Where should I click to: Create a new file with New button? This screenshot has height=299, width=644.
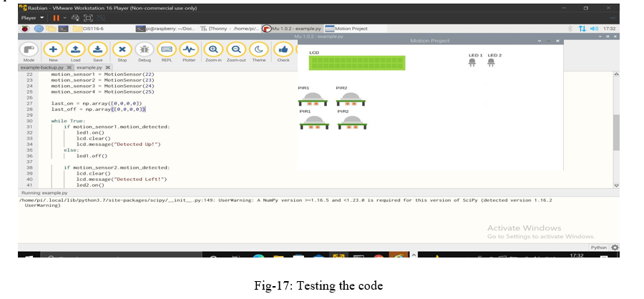click(53, 50)
